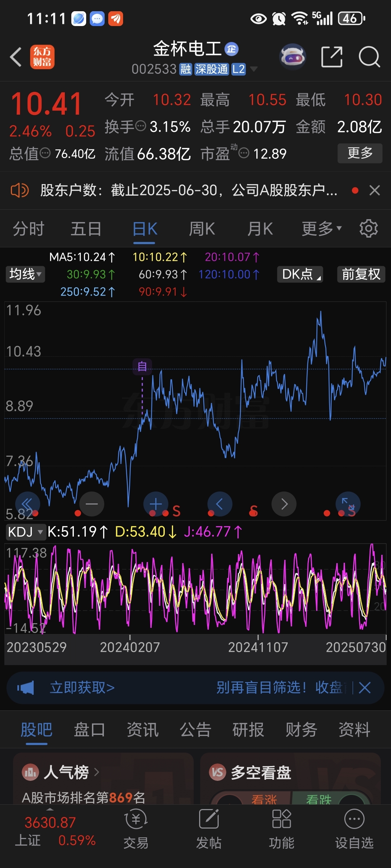Switch to the 资讯 tab
The height and width of the screenshot is (868, 391).
point(143,730)
